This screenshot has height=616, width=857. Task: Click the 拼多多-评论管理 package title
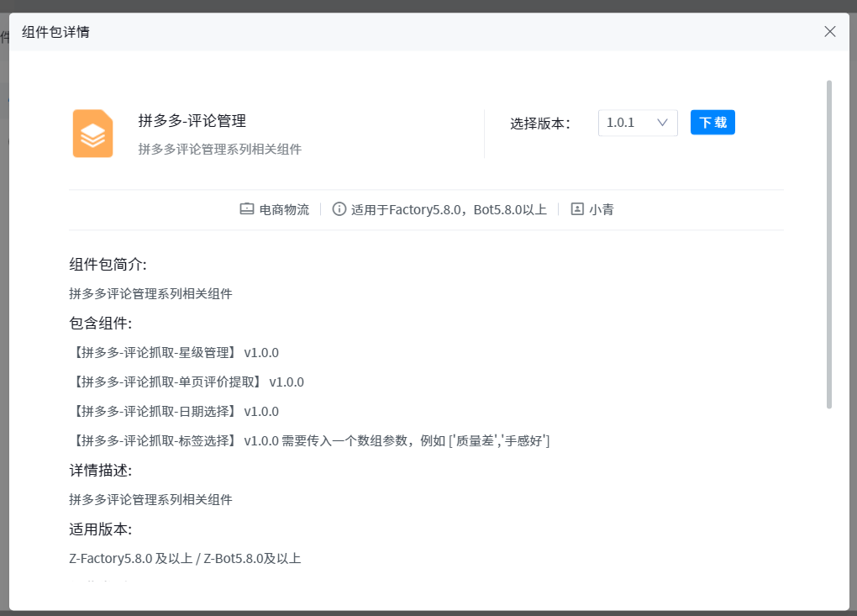(x=192, y=121)
